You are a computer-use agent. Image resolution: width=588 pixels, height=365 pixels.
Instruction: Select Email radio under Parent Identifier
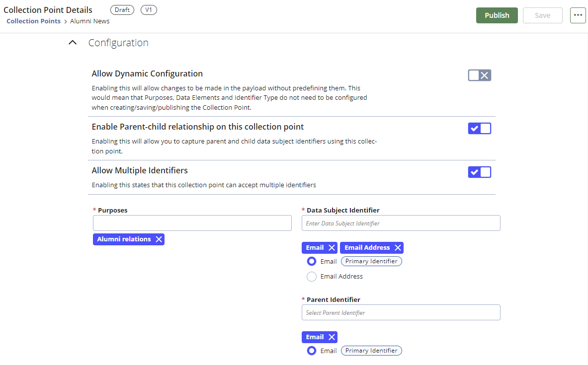(312, 351)
